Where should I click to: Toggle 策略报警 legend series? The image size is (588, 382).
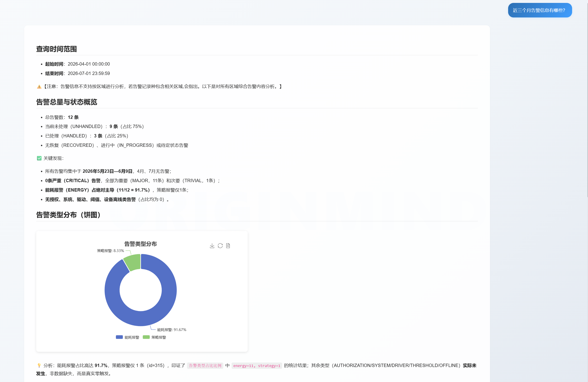pos(154,337)
